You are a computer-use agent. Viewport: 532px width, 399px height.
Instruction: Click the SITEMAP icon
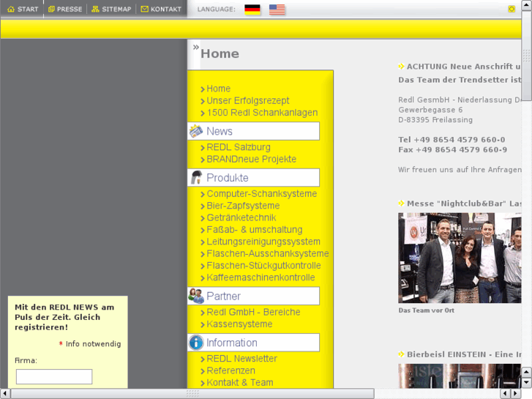[x=95, y=10]
